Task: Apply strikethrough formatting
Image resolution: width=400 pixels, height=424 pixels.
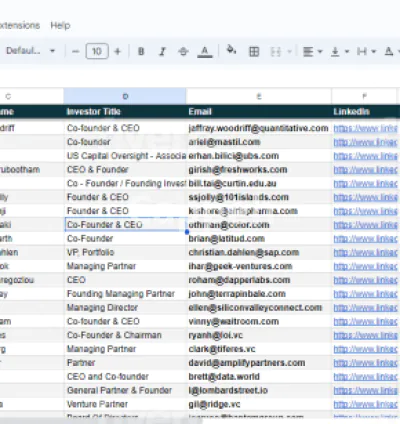Action: click(183, 51)
